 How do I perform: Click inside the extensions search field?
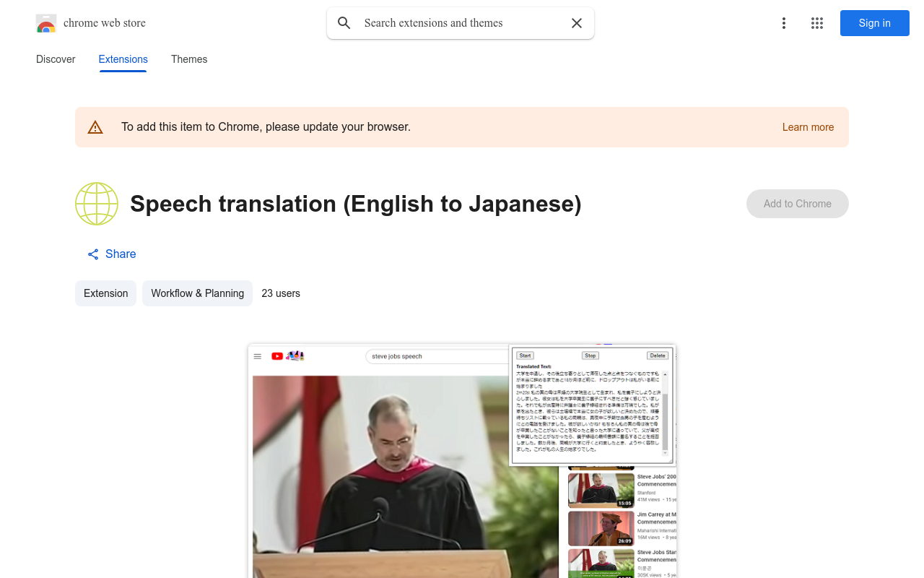pyautogui.click(x=455, y=23)
